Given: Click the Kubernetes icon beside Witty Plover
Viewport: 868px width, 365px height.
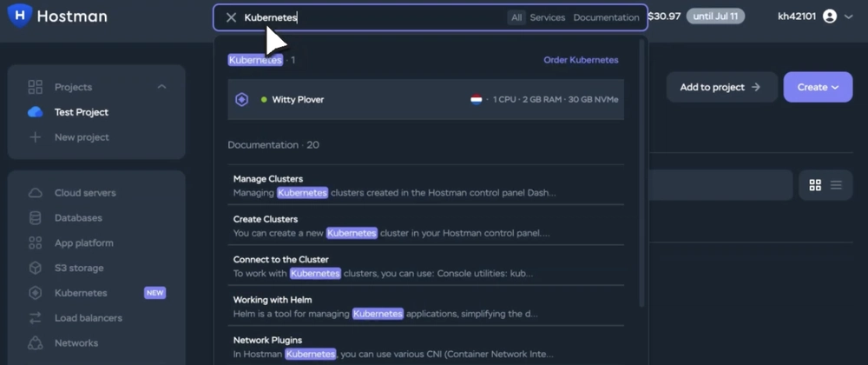Looking at the screenshot, I should pyautogui.click(x=242, y=100).
